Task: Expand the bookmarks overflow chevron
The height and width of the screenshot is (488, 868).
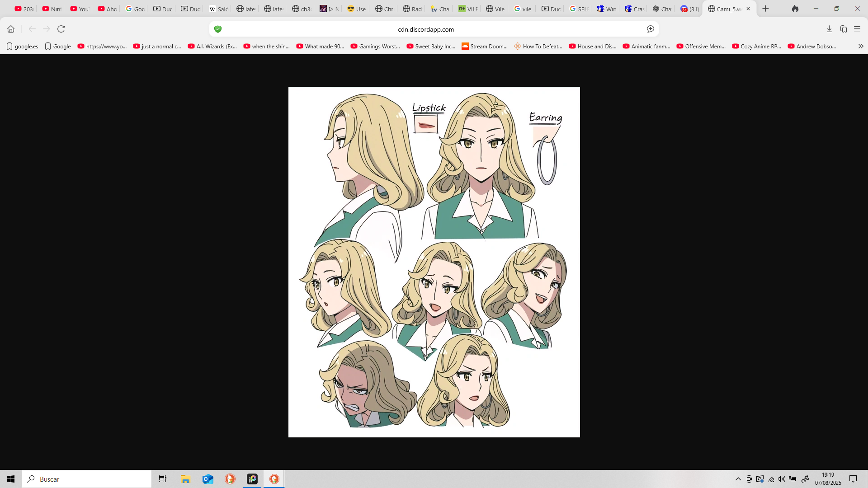Action: tap(860, 46)
